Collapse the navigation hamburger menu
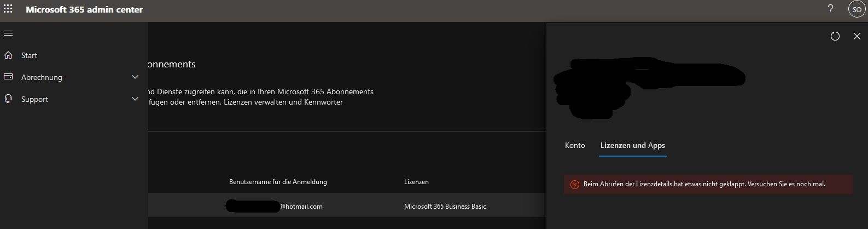This screenshot has width=868, height=229. 8,33
